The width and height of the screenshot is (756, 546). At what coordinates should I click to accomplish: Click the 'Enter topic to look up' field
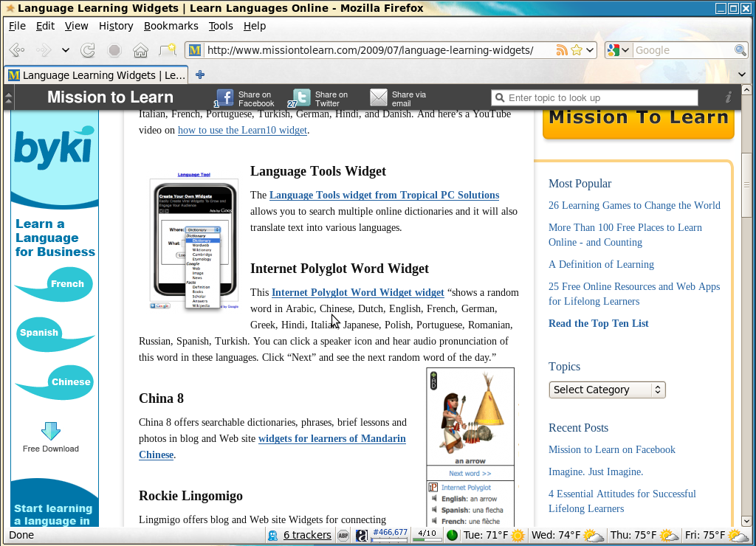pos(594,98)
